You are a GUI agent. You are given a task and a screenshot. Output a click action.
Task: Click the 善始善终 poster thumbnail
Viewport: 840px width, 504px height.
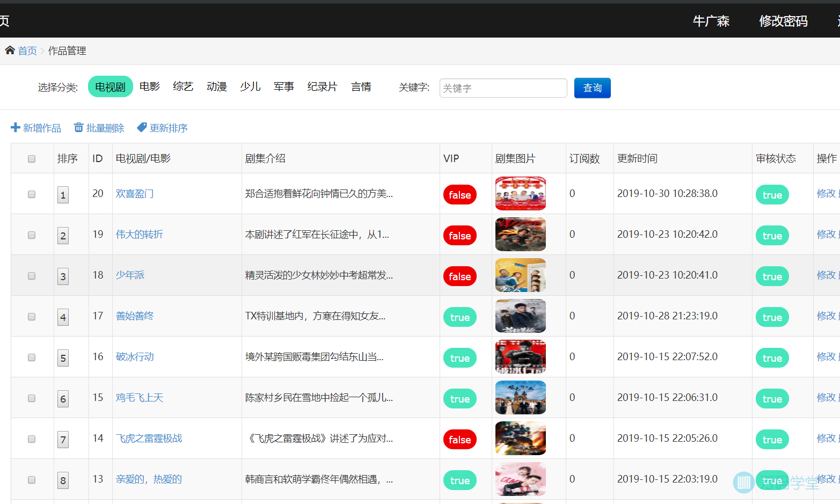pyautogui.click(x=521, y=316)
